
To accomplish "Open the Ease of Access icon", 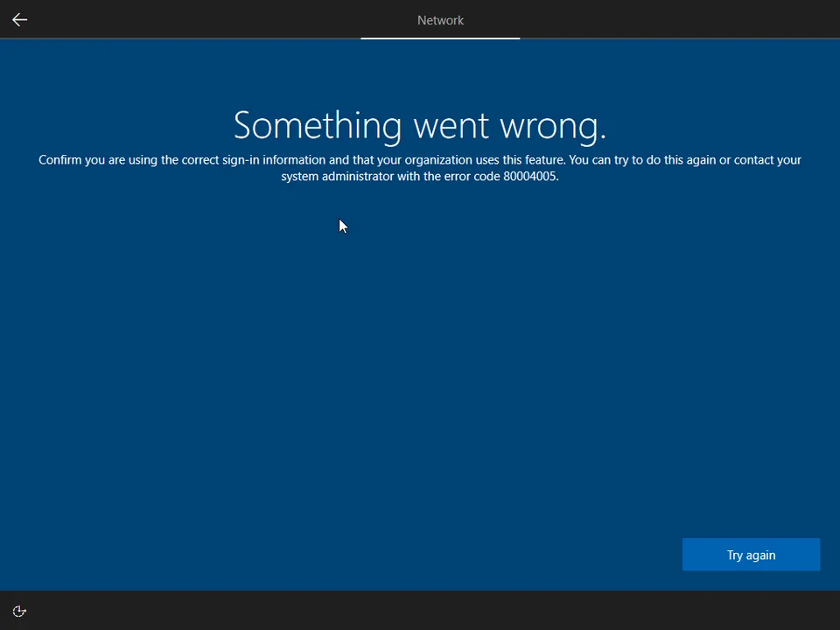I will 19,612.
